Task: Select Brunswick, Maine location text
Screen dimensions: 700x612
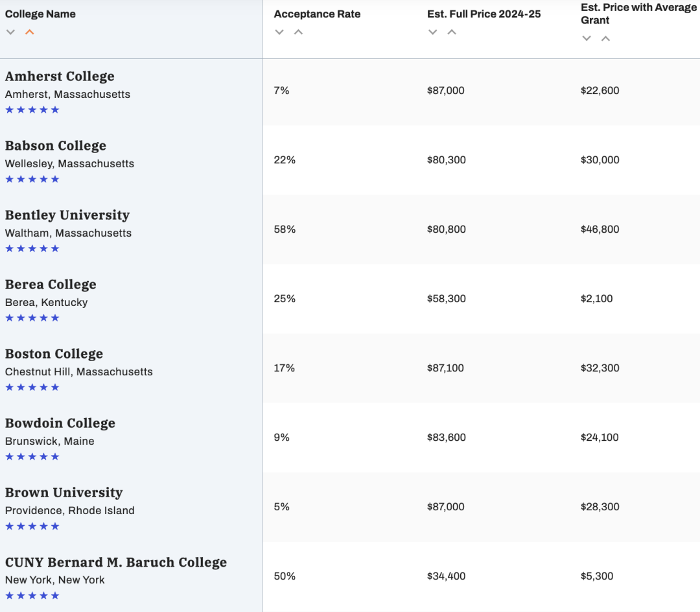Action: 49,441
